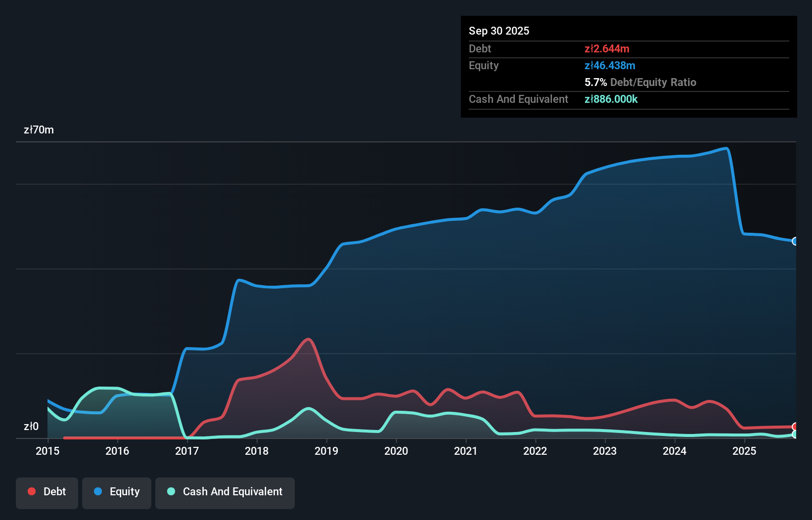
Task: Select the 2025 label on the x-axis
Action: coord(745,451)
